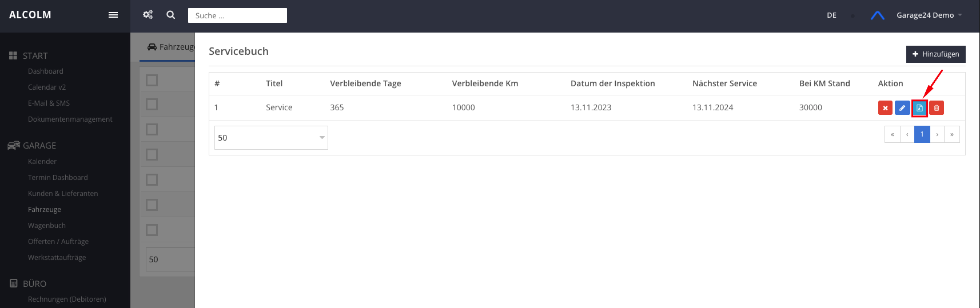
Task: Edit the Service entry with pencil icon
Action: 902,108
